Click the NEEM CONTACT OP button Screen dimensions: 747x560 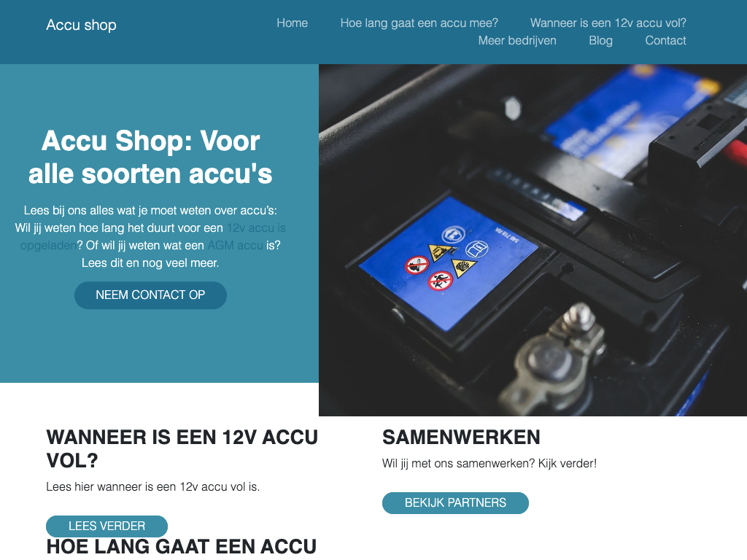click(150, 295)
